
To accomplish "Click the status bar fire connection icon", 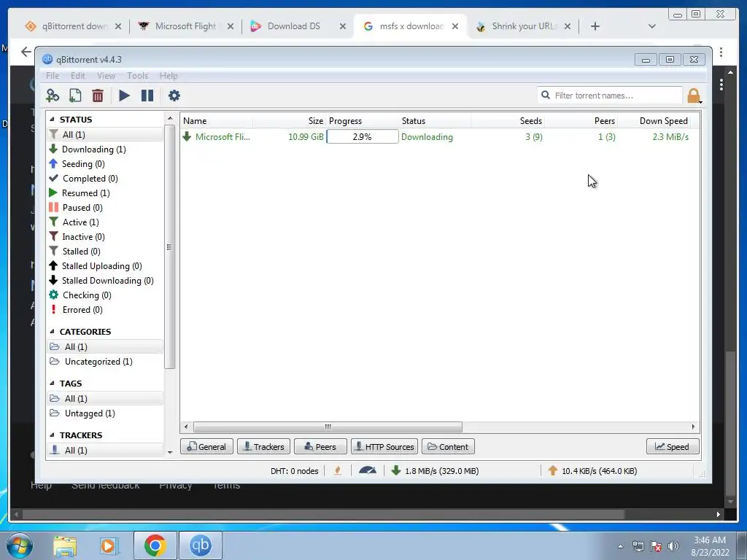I will point(337,471).
